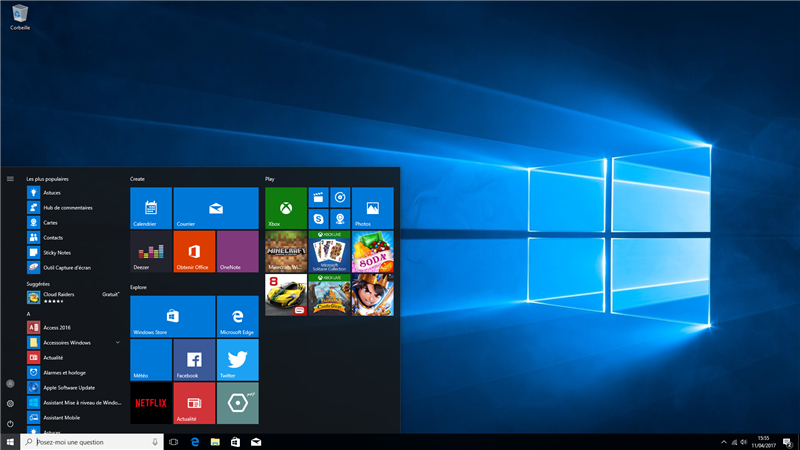Open Alarmes et horloge
Screen dimensions: 800x450
74,372
